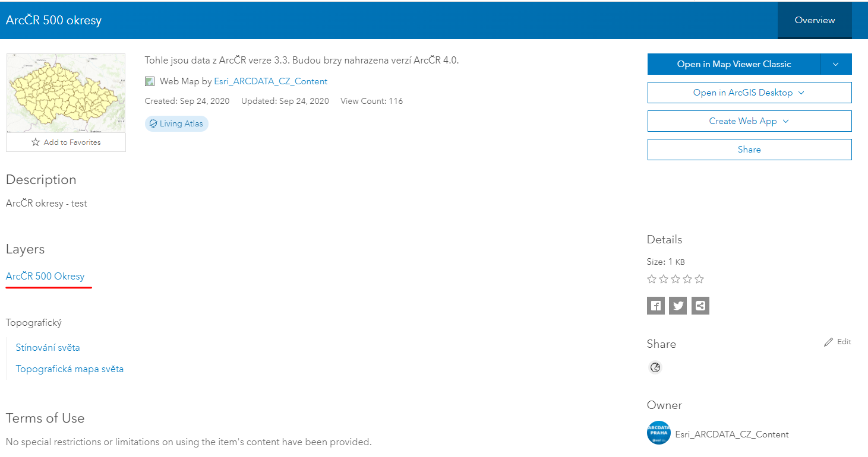
Task: Click the Topografický basemap label
Action: click(x=34, y=323)
